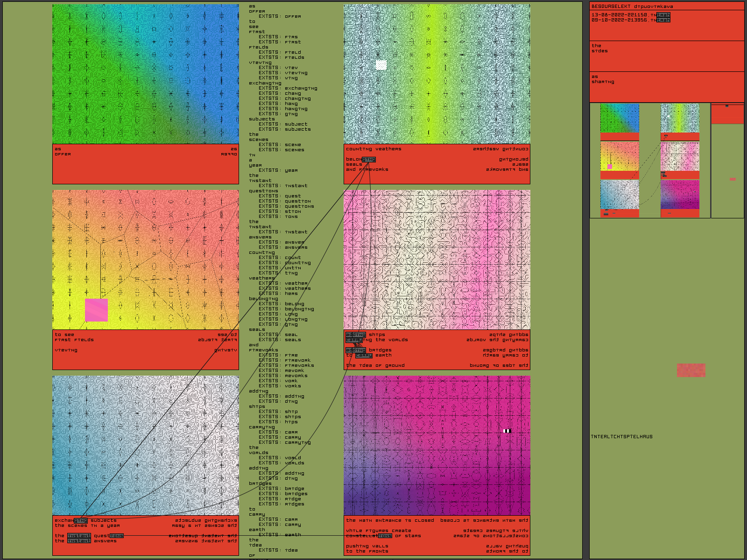The height and width of the screenshot is (560, 747).
Task: Click the INTERLICHTSPIELHAUS label
Action: tap(622, 437)
